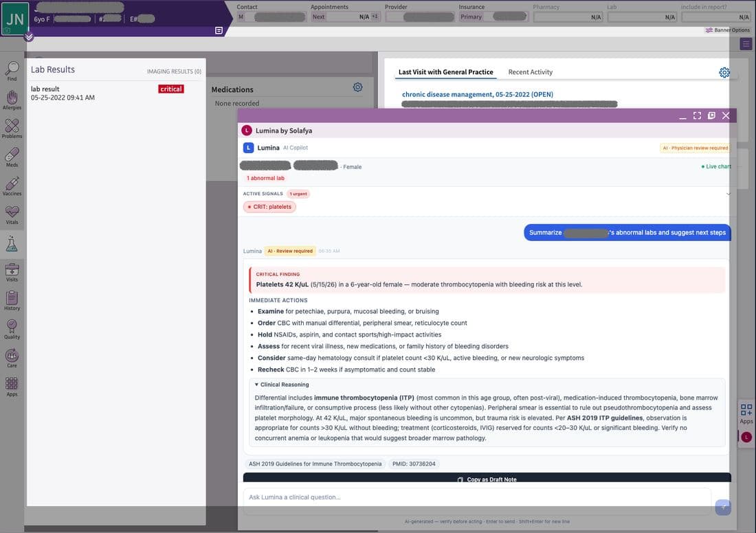Select the Labs flask icon
Viewport: 756px width, 533px height.
(12, 245)
